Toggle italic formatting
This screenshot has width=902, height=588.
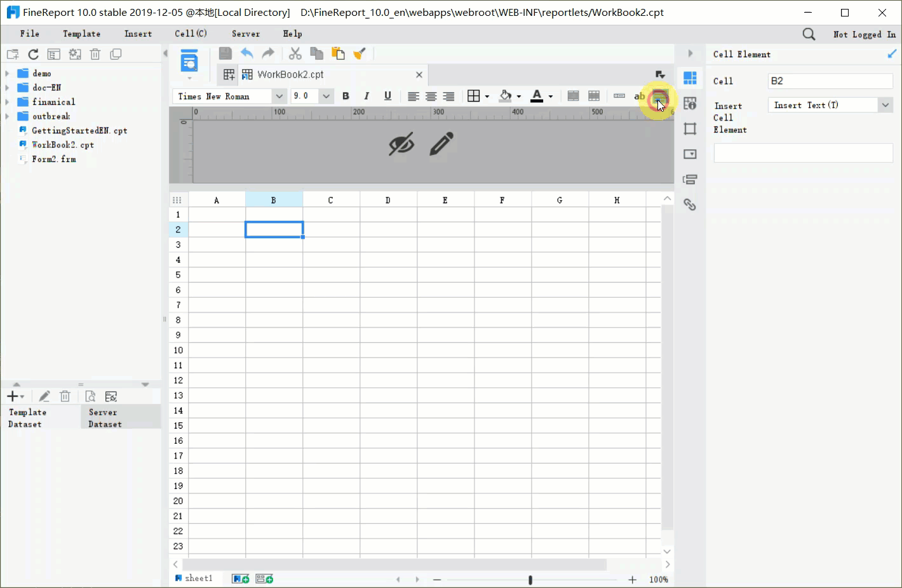(x=367, y=96)
